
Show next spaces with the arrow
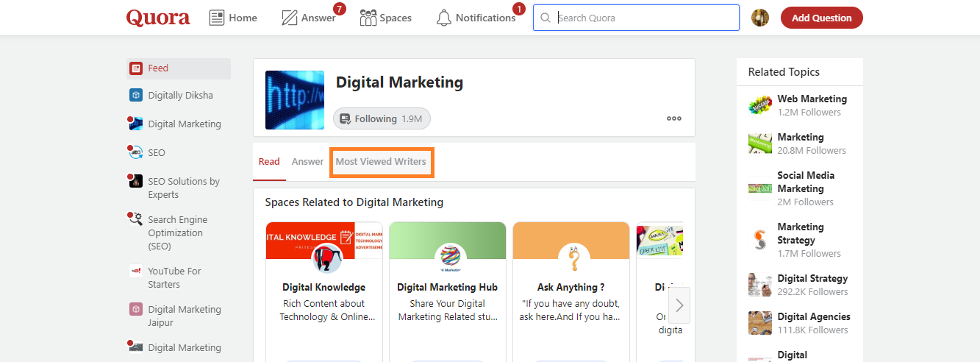coord(679,305)
